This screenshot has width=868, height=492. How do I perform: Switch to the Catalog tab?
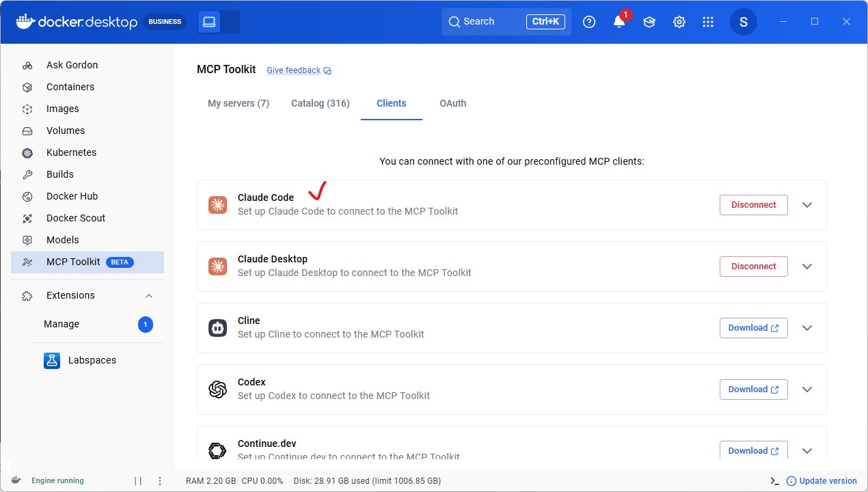pos(320,103)
